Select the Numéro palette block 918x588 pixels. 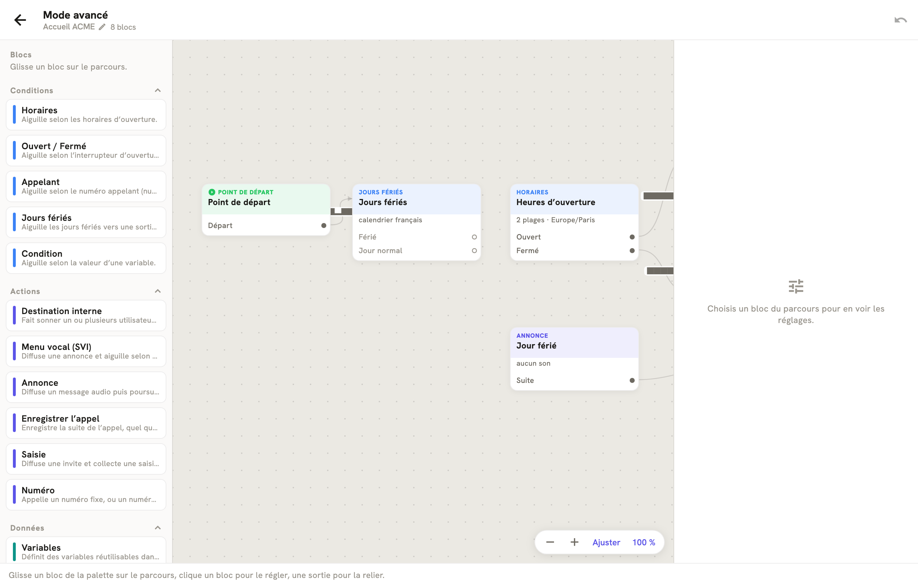point(86,495)
